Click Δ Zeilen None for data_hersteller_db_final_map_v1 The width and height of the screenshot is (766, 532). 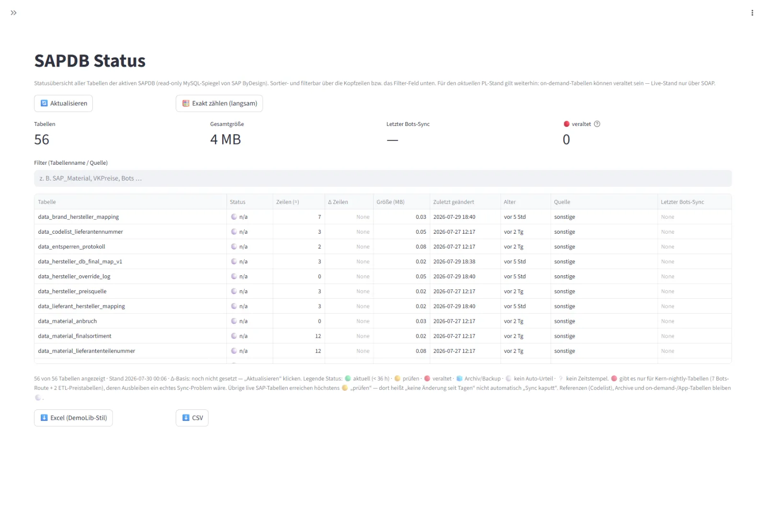pyautogui.click(x=349, y=261)
